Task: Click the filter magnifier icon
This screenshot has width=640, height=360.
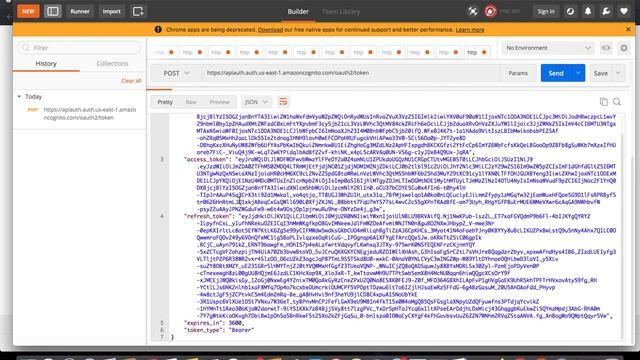Action: [26, 48]
